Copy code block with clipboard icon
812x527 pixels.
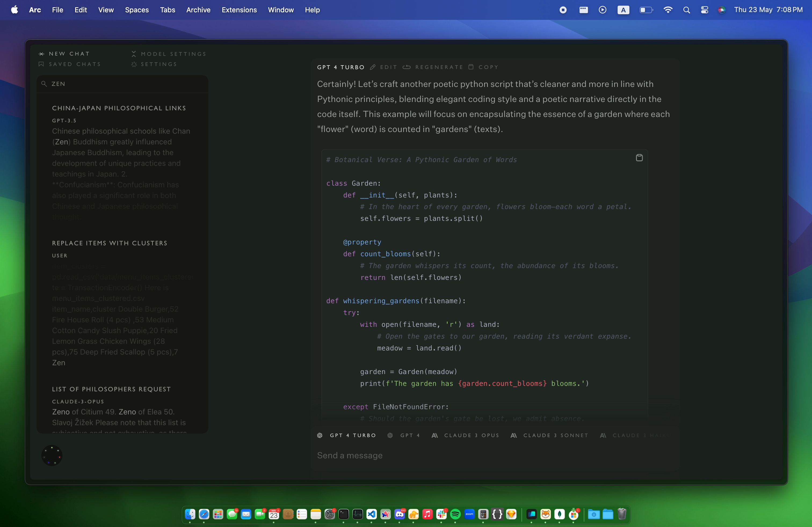639,158
